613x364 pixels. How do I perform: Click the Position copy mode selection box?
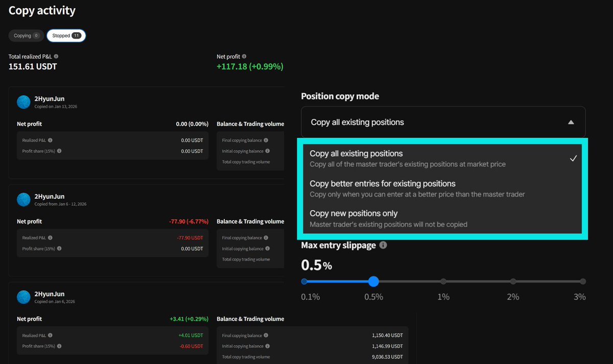443,122
